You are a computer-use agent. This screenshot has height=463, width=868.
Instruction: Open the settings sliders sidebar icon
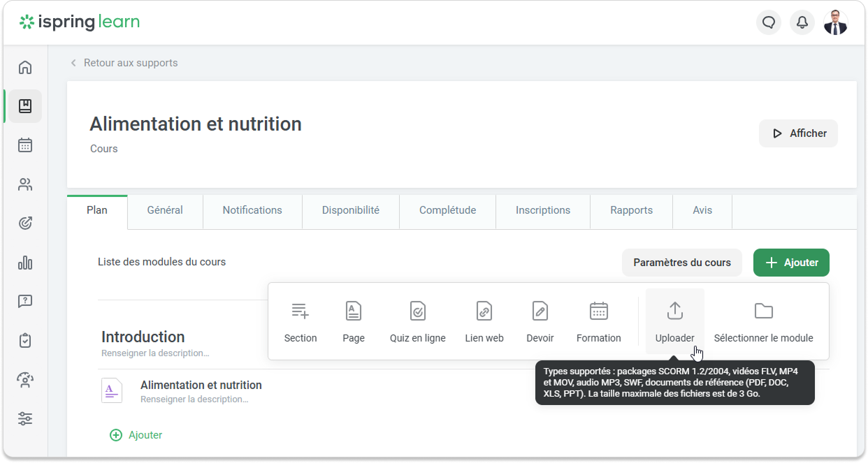(25, 419)
